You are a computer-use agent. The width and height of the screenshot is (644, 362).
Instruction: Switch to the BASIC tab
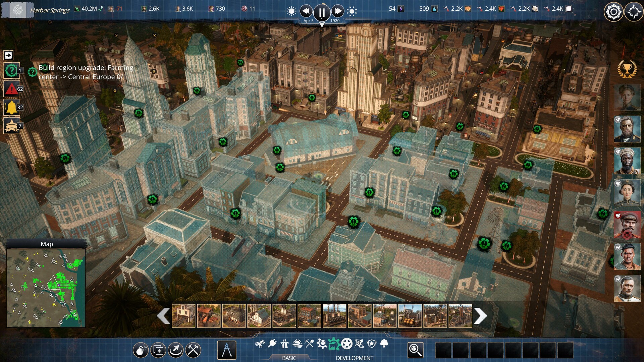[x=288, y=358]
